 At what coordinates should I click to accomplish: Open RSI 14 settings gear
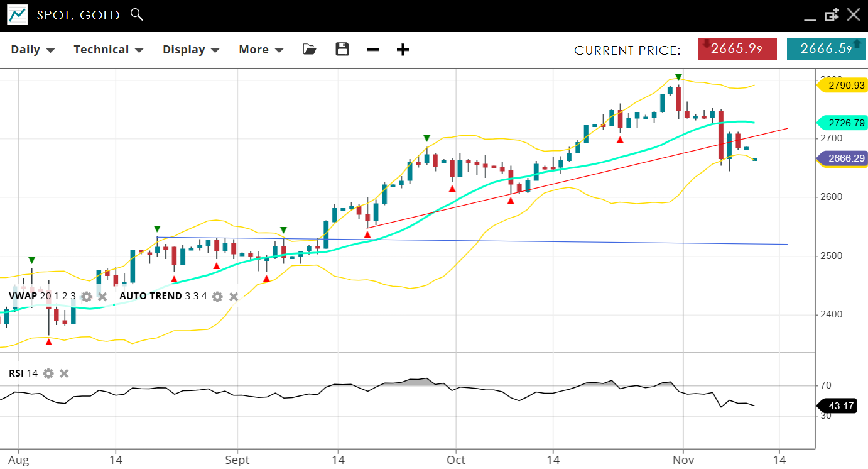coord(48,373)
